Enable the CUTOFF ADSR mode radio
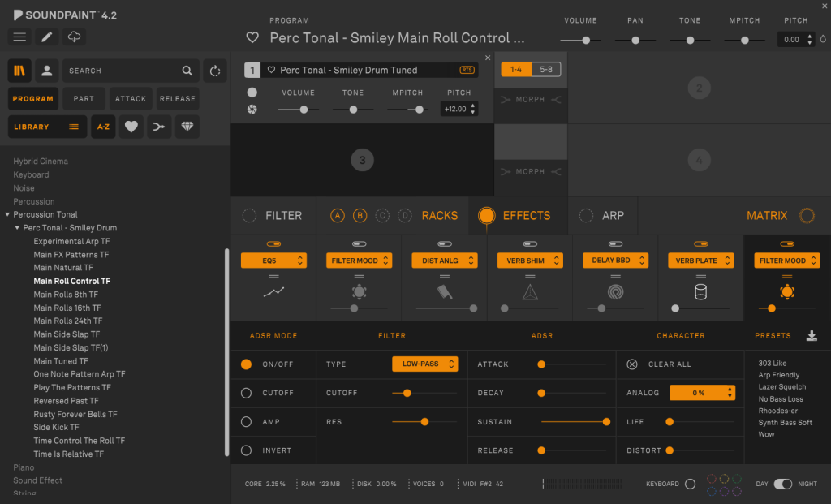The width and height of the screenshot is (831, 504). pos(246,393)
